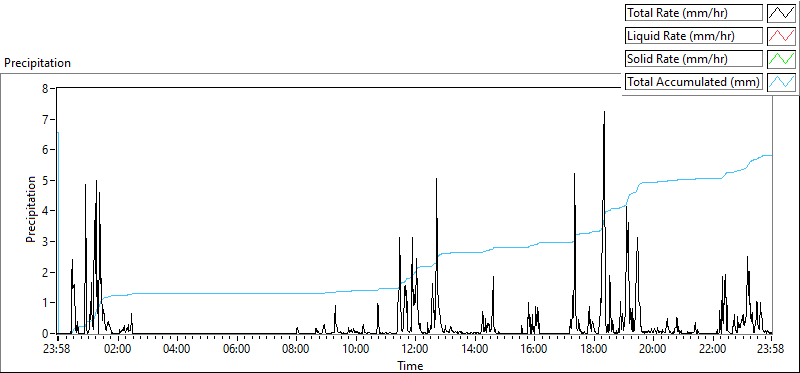Click the 18:00 time axis tick
800x373 pixels.
pos(593,350)
